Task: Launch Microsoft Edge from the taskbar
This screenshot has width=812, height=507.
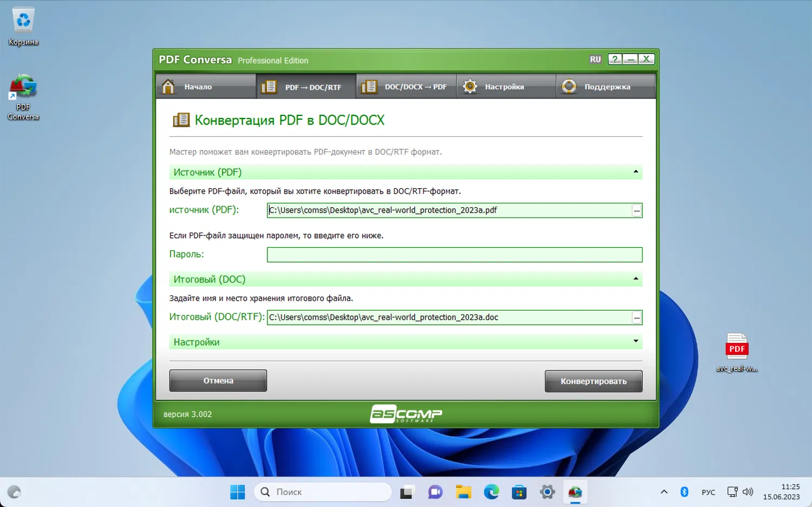Action: (492, 492)
